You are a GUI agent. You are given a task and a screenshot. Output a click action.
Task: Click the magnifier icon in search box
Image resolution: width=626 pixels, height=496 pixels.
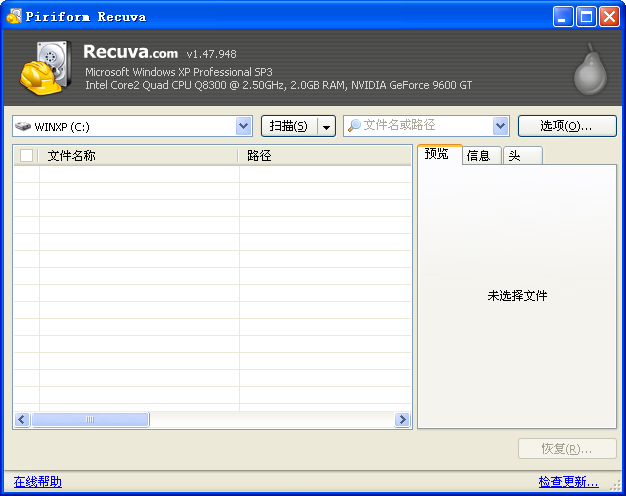(x=354, y=126)
